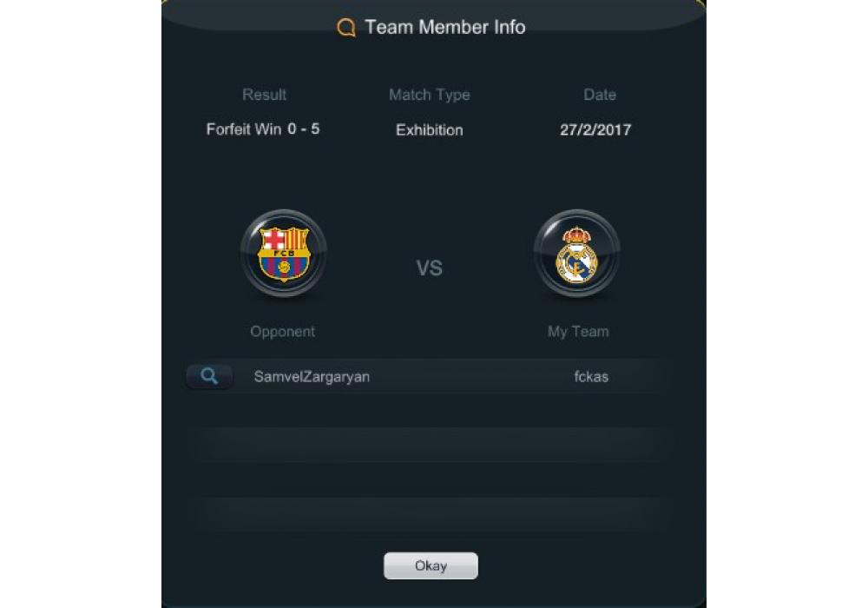Click the My Team label under Madrid crest

[x=578, y=332]
